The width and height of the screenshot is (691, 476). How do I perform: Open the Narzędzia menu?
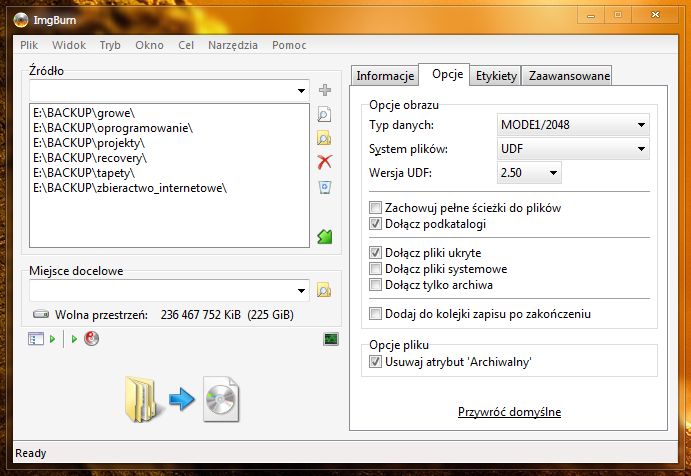(233, 45)
